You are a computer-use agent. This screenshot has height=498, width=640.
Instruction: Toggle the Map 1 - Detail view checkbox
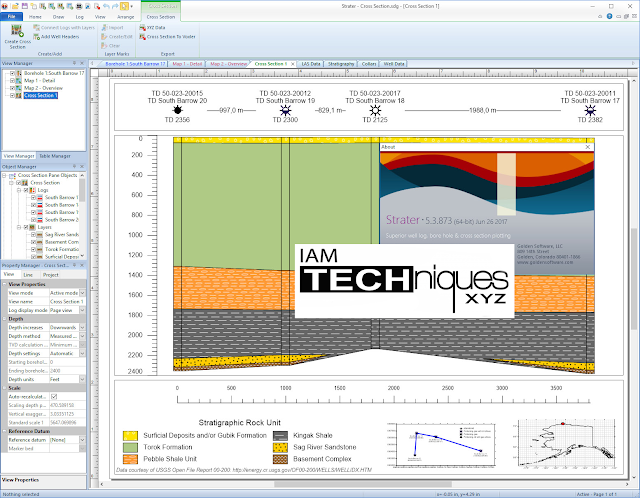coord(12,80)
